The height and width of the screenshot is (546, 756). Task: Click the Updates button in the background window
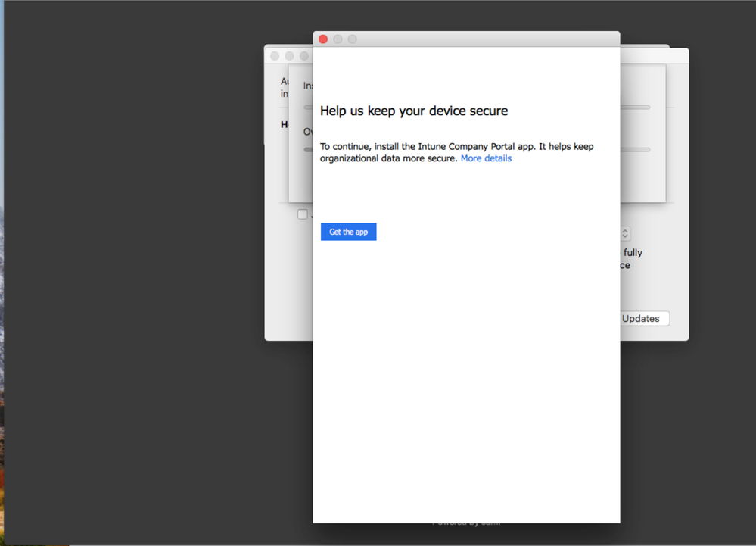click(x=644, y=318)
